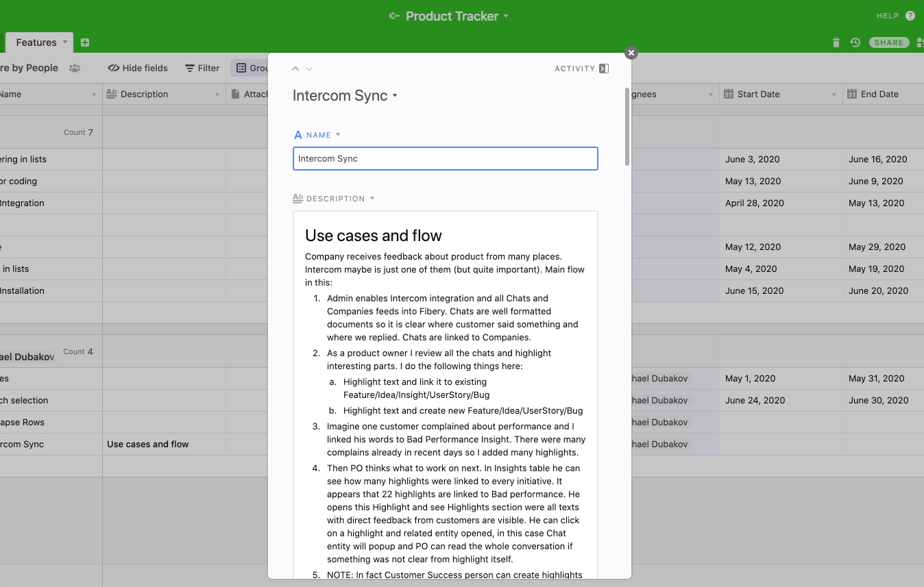Open the Intercom Sync title dropdown
Screen dimensions: 924x587
pos(395,97)
